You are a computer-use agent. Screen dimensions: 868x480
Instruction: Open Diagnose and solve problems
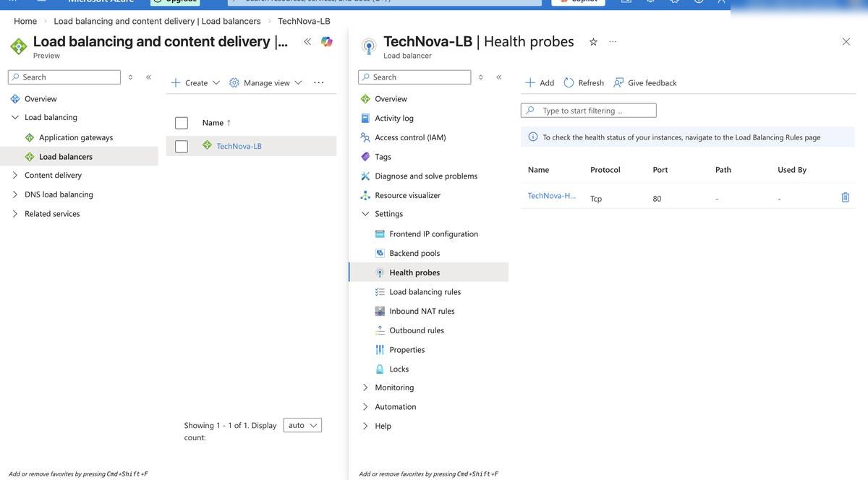[426, 176]
